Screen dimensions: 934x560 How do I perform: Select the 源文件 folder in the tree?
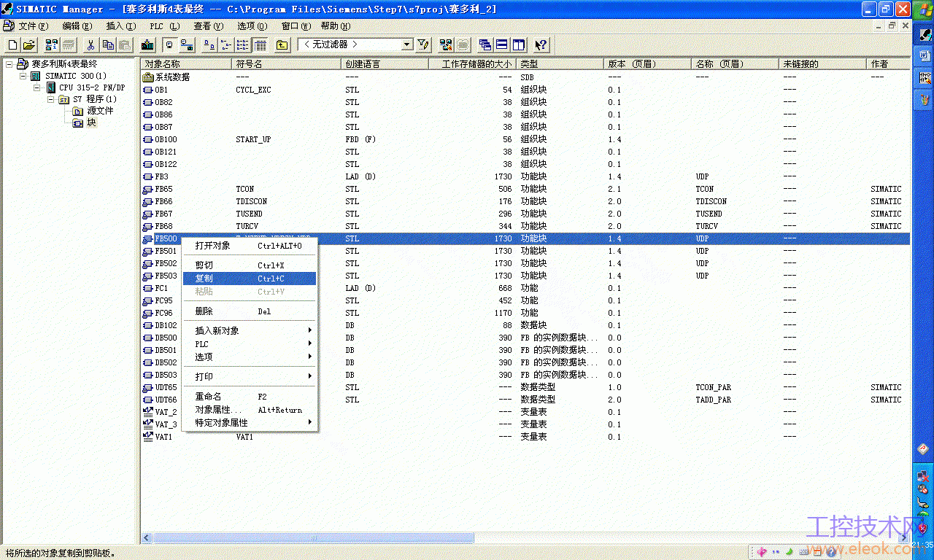pyautogui.click(x=101, y=111)
